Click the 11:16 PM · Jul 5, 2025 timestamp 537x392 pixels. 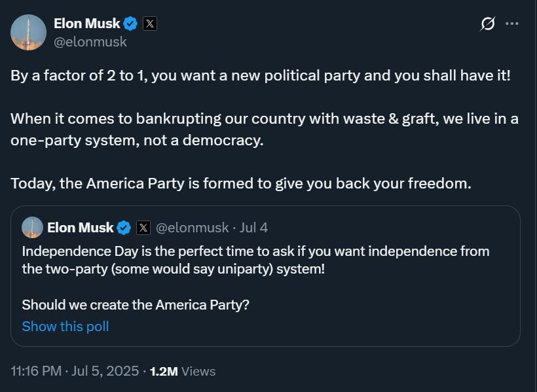pos(75,371)
